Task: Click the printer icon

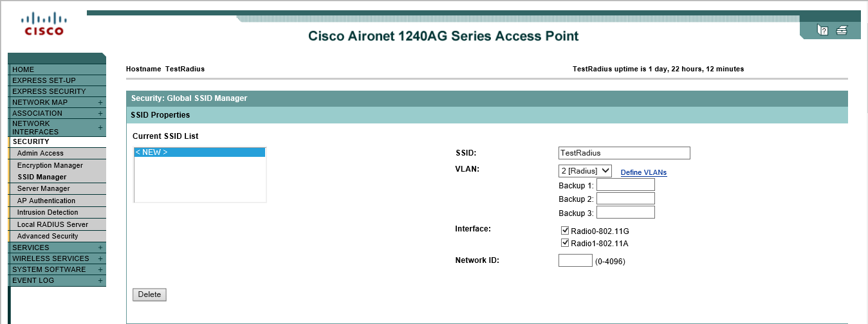Action: point(842,30)
